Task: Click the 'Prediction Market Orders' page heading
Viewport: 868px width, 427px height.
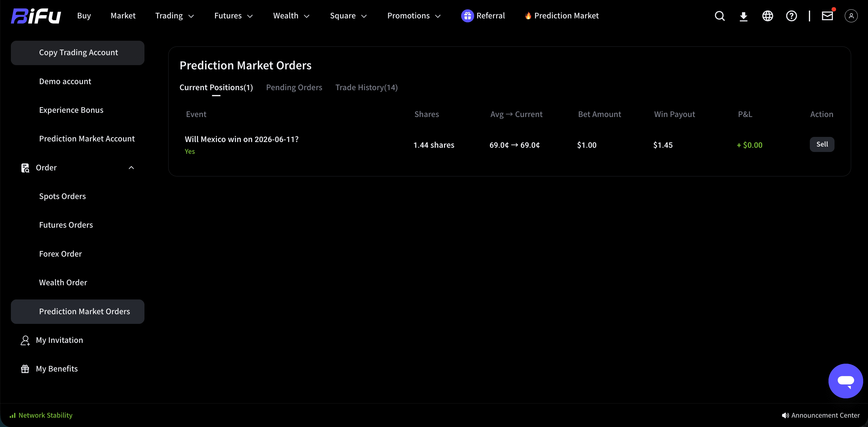Action: [245, 66]
